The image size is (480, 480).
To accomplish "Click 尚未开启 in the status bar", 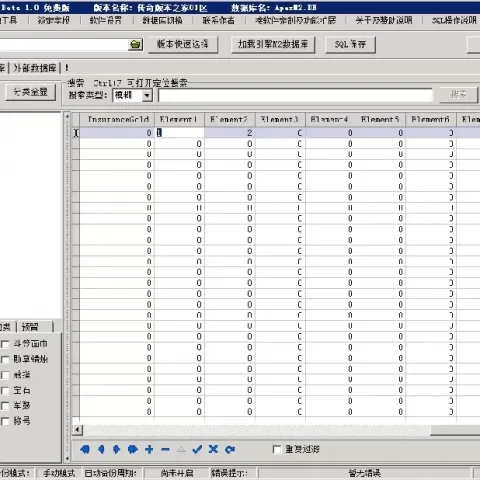I will pyautogui.click(x=177, y=473).
